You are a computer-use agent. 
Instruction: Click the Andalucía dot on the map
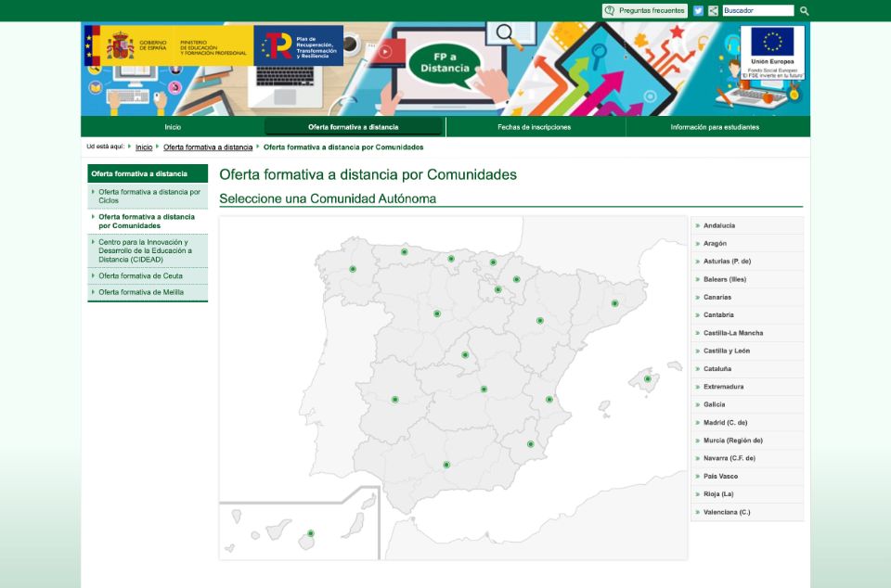446,465
